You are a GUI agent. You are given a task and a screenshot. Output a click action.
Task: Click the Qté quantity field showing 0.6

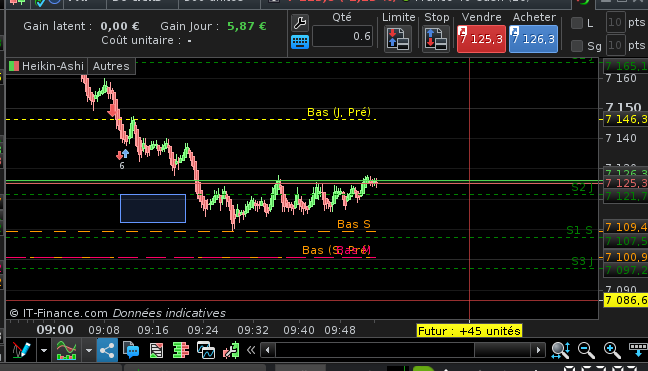[x=343, y=36]
